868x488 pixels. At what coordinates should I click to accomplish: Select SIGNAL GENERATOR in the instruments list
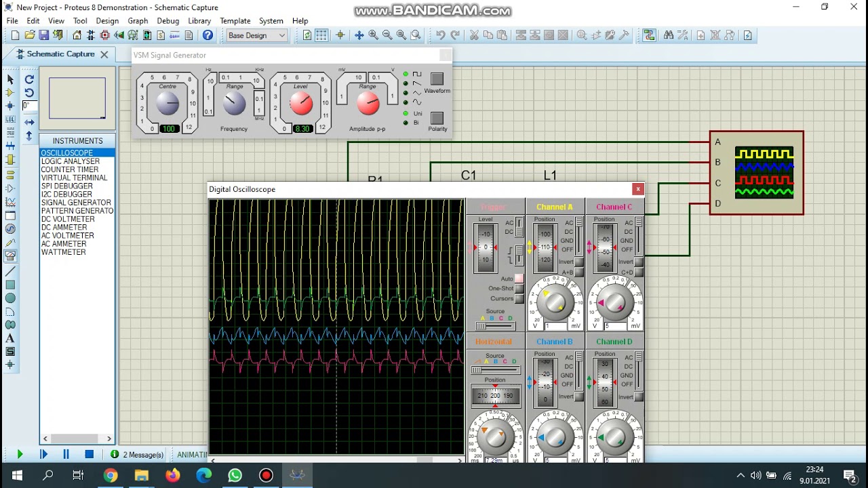[77, 203]
